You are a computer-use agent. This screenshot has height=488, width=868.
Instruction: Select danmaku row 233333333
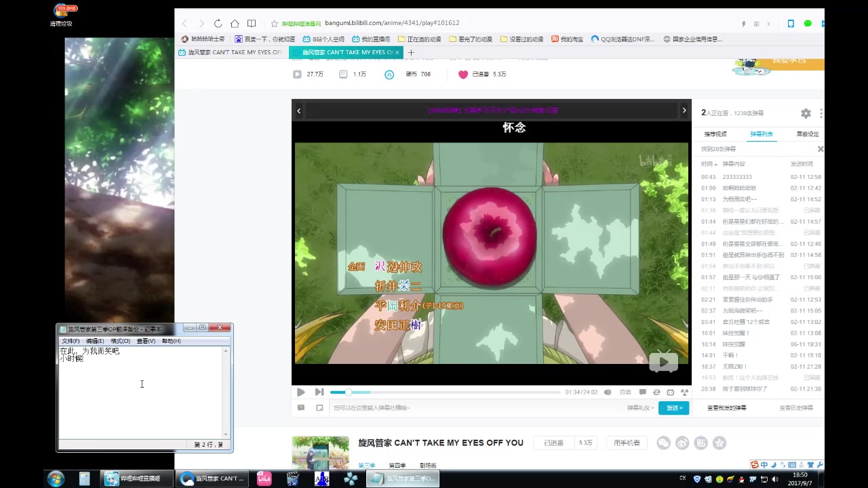tap(759, 177)
